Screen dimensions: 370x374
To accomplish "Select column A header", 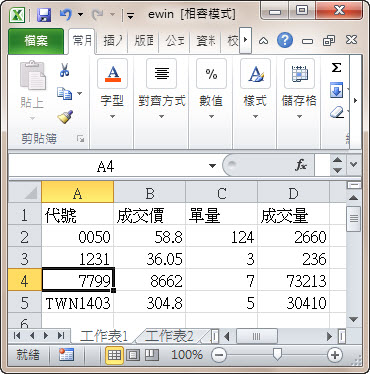I will coord(77,192).
